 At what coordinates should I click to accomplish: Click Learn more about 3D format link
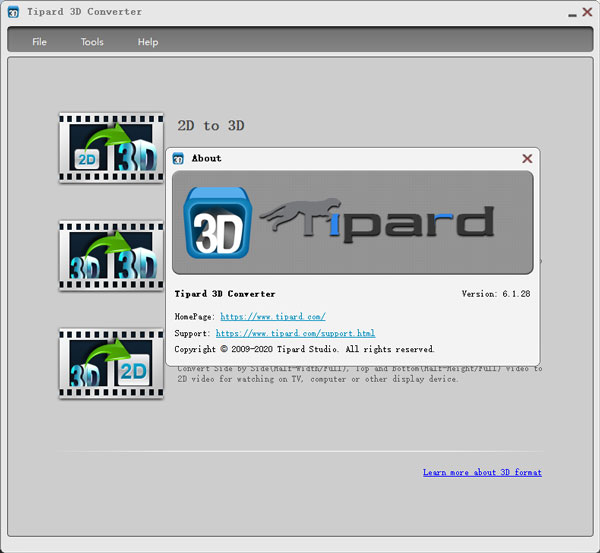point(482,472)
